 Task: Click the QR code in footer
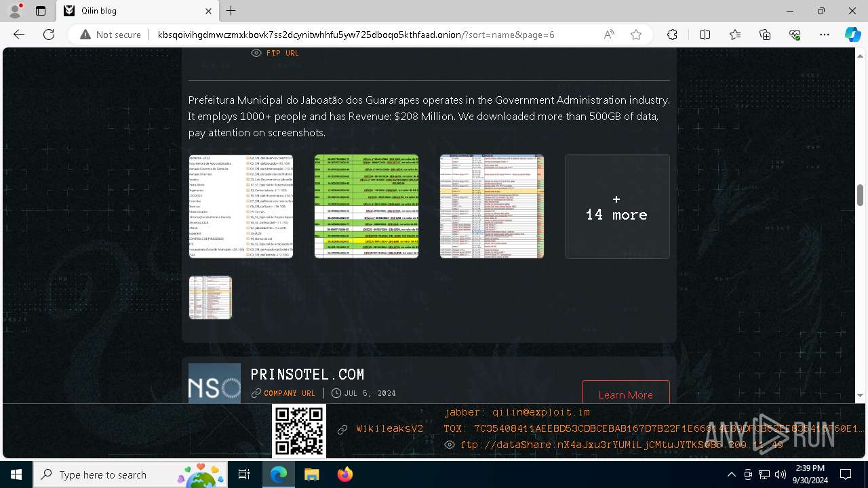[299, 431]
